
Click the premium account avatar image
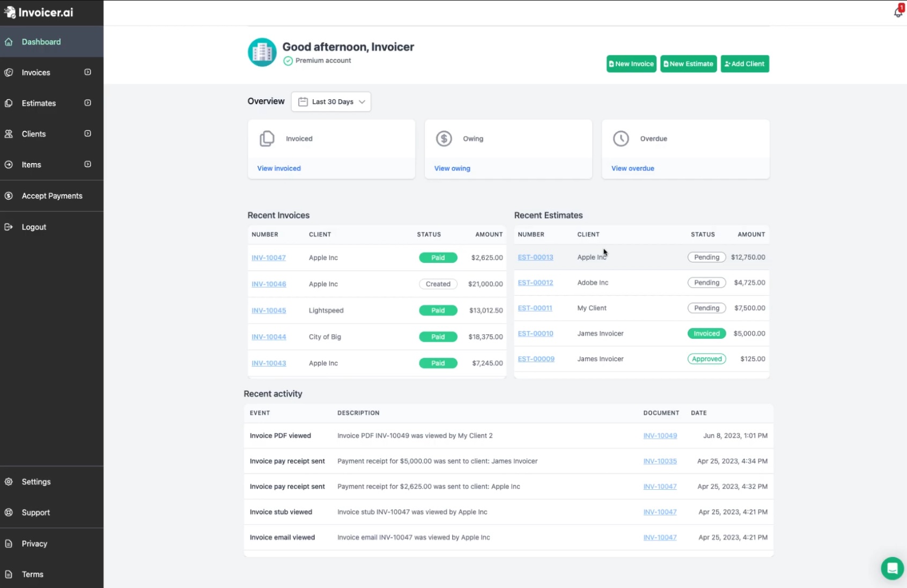click(261, 52)
